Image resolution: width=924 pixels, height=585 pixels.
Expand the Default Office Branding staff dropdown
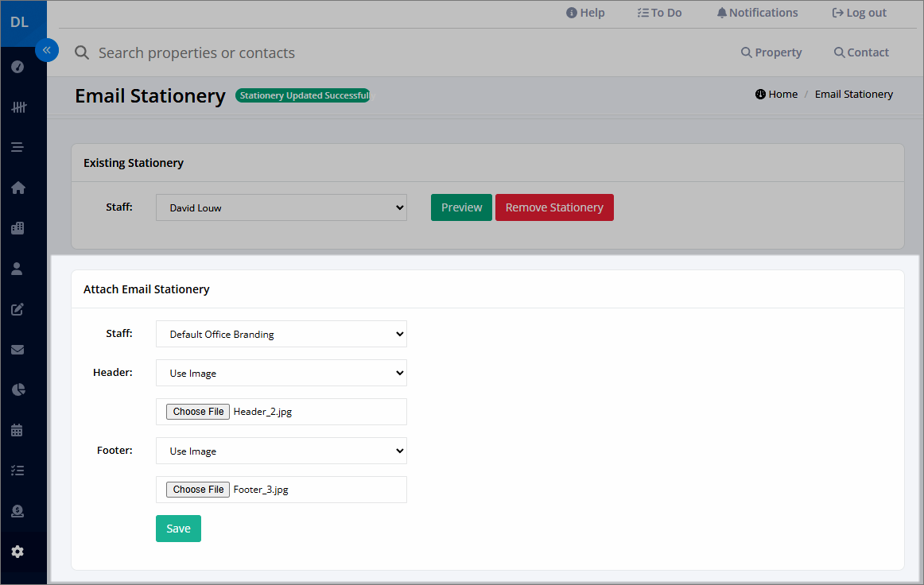tap(281, 334)
